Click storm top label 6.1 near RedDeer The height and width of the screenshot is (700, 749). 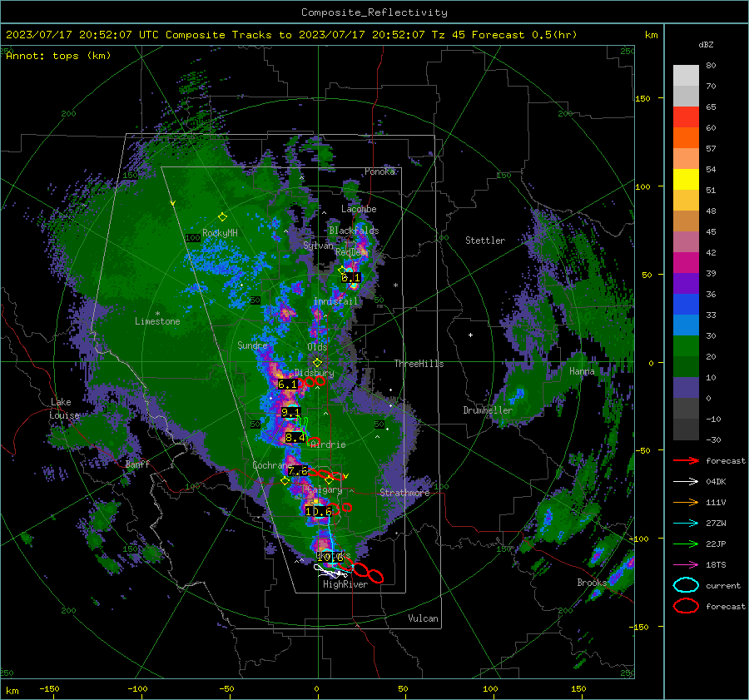tap(351, 278)
